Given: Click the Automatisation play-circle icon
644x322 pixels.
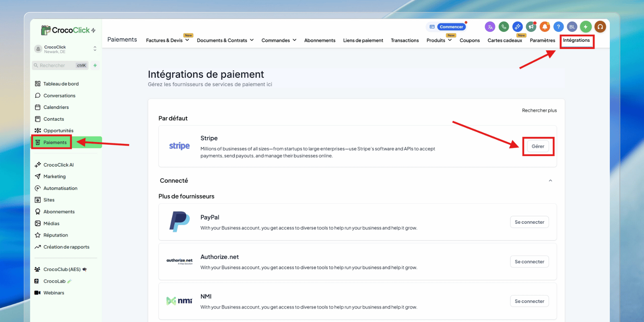Looking at the screenshot, I should pos(37,188).
